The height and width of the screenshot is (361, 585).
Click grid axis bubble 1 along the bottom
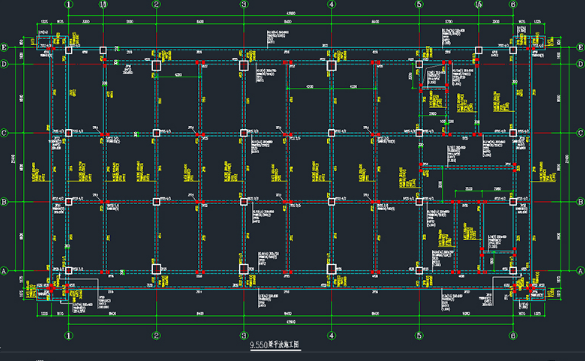(x=69, y=336)
